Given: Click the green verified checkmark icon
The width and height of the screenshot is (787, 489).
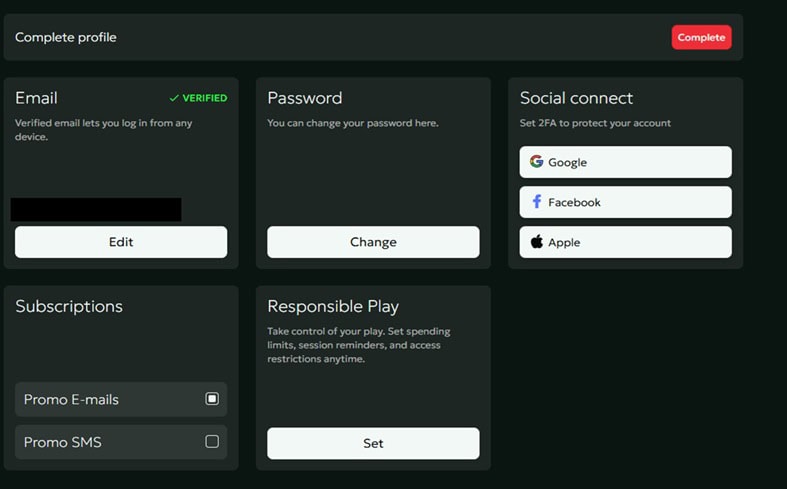Looking at the screenshot, I should [x=174, y=99].
